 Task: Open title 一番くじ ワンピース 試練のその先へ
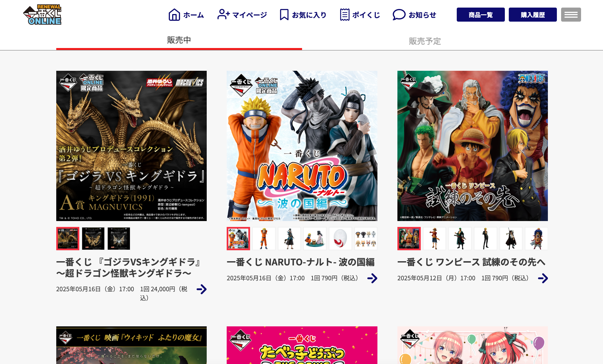(x=471, y=262)
